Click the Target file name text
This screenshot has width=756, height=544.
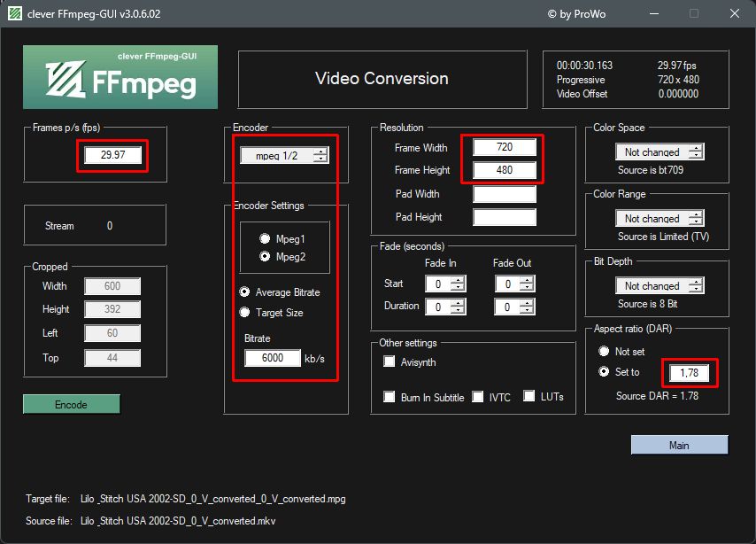coord(213,499)
